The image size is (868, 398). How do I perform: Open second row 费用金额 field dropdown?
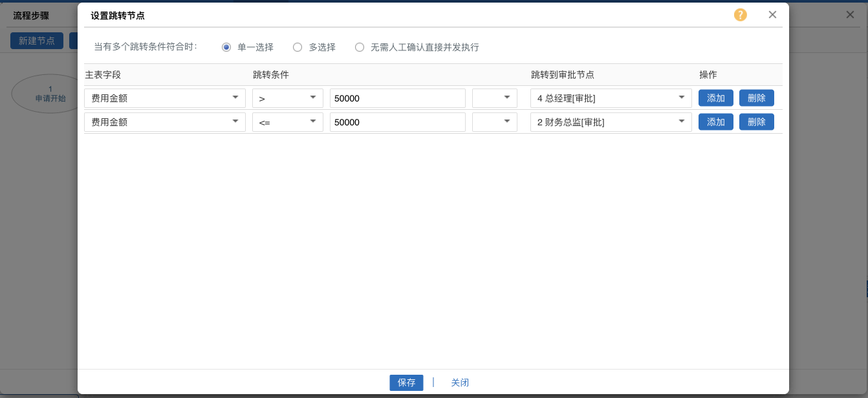coord(165,122)
